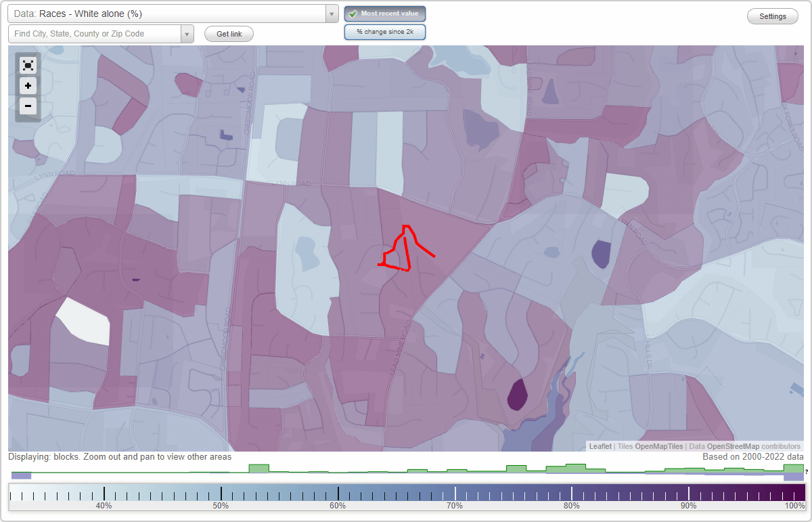812x522 pixels.
Task: Open the OpenMapTiles link
Action: [659, 446]
